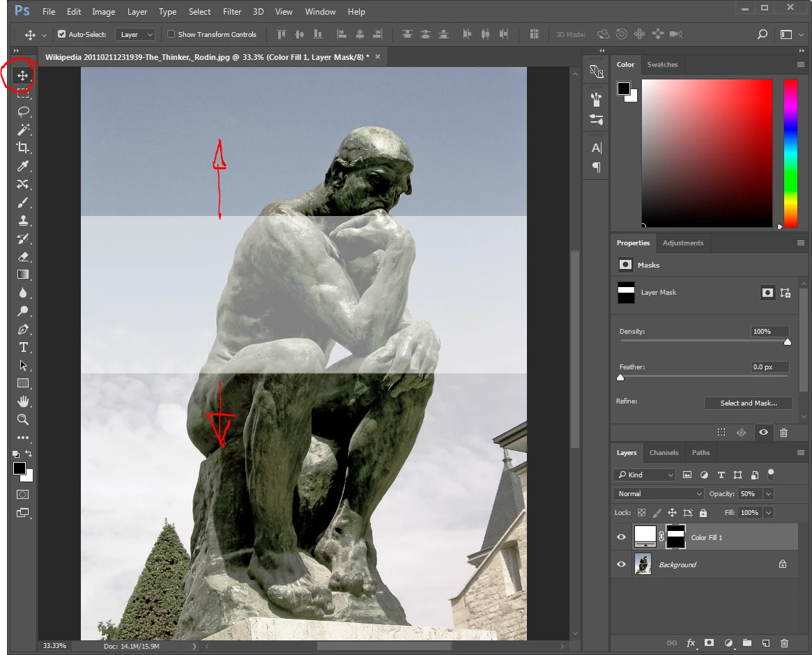
Task: Toggle mask visibility eye in Properties
Action: pos(763,432)
